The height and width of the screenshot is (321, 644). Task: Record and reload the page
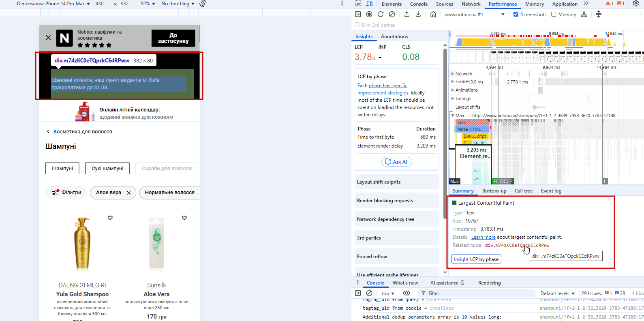[x=381, y=14]
